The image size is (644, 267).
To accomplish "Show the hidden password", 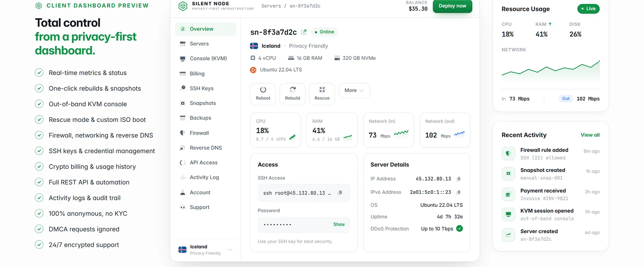I will (x=339, y=224).
